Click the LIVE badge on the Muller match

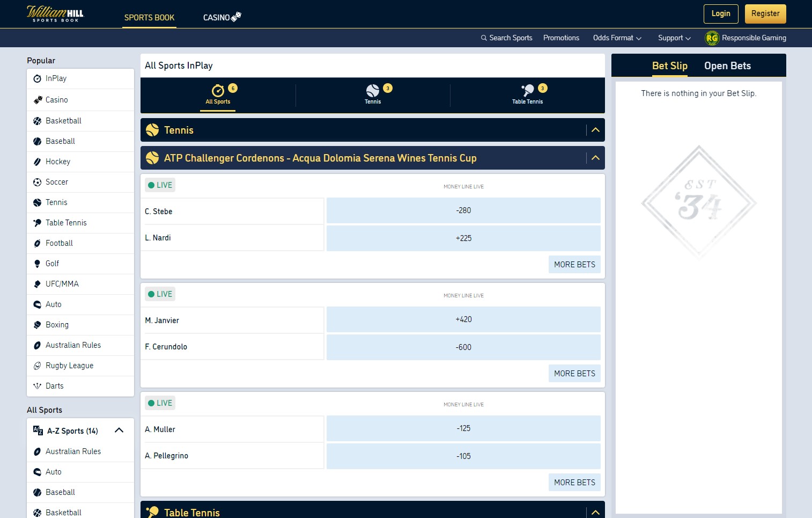tap(160, 403)
